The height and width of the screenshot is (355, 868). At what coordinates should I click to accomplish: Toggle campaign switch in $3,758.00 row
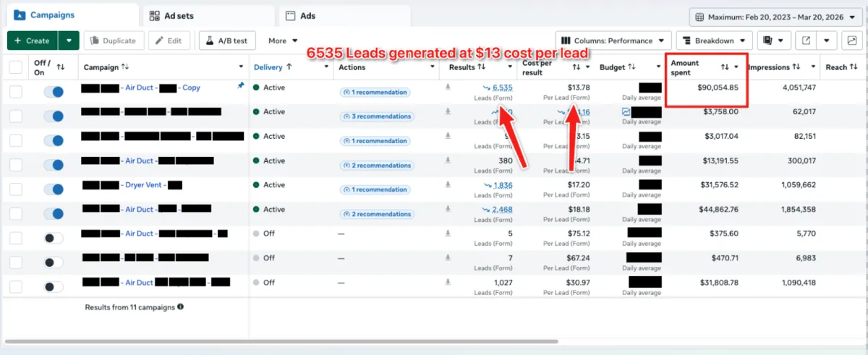[x=54, y=116]
